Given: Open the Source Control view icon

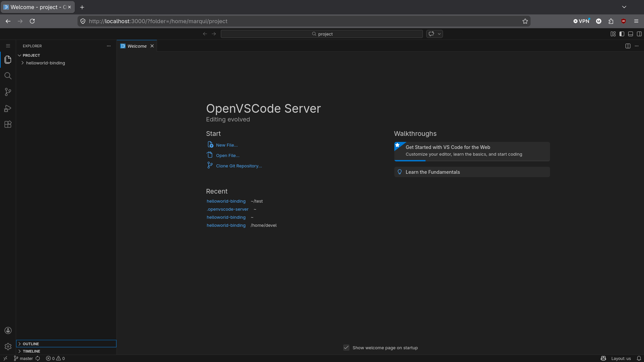Looking at the screenshot, I should coord(8,92).
